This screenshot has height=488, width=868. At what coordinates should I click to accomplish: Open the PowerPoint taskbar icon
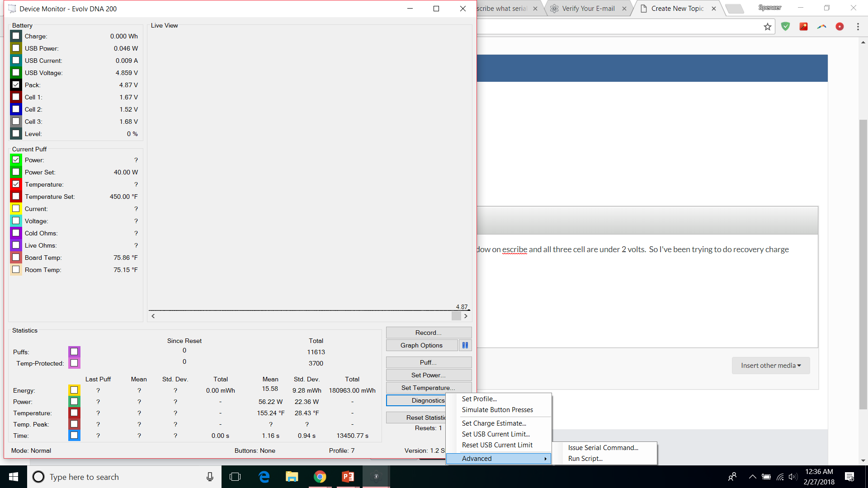348,477
